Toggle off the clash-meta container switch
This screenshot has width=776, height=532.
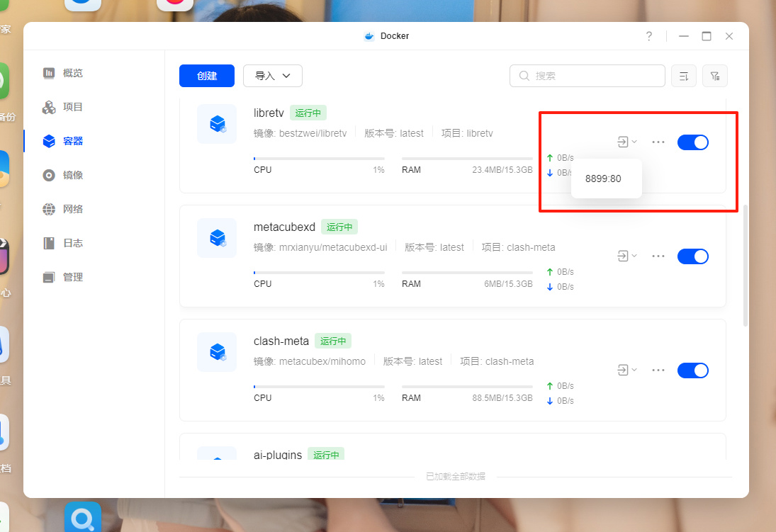693,370
